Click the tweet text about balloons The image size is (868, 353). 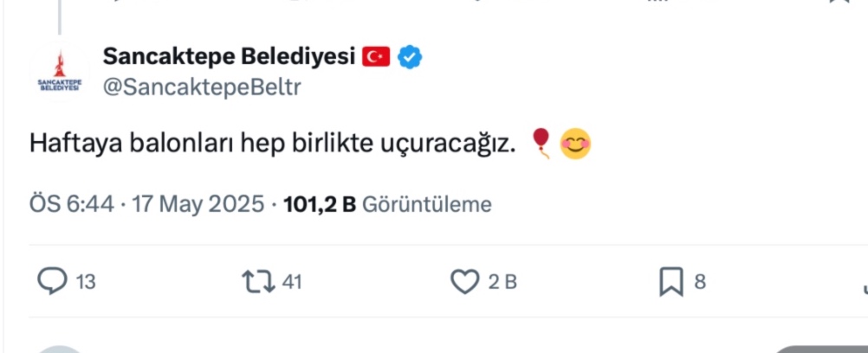272,144
